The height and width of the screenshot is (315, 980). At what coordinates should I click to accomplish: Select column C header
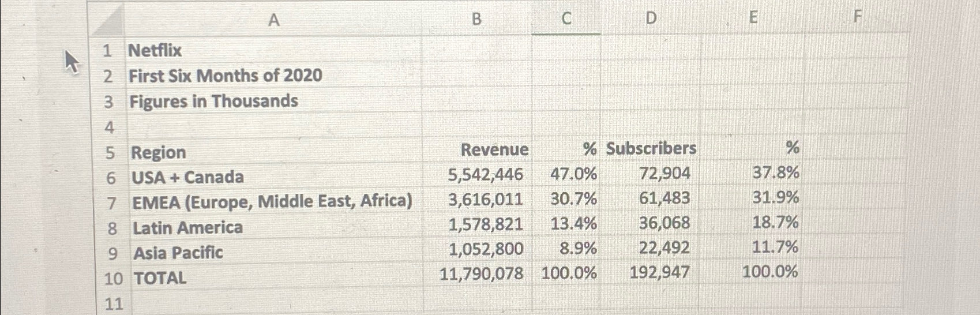pyautogui.click(x=566, y=19)
